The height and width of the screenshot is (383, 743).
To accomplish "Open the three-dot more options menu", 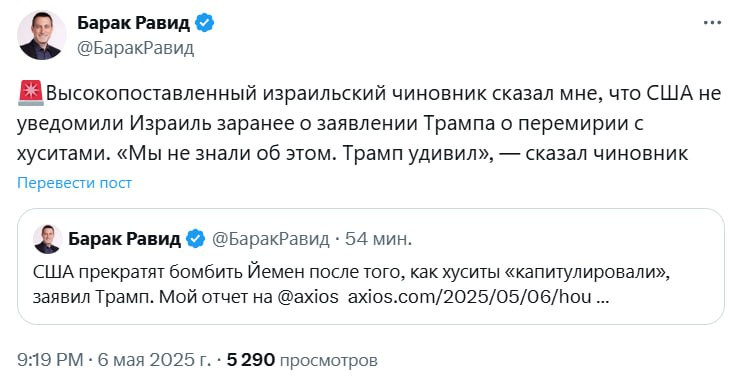I will pos(712,23).
